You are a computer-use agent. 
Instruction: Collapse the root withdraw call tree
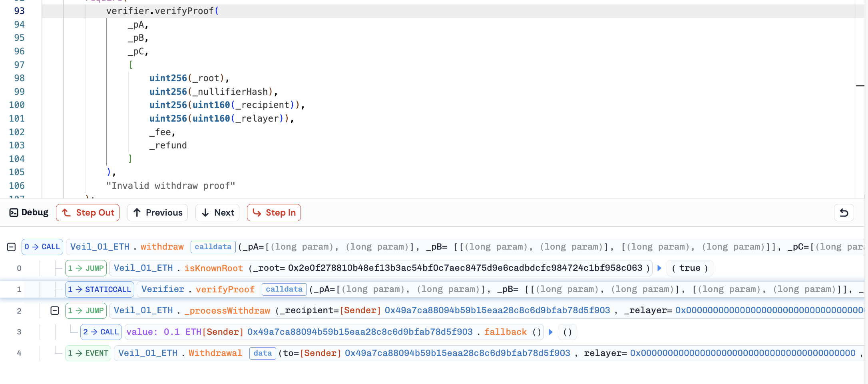point(11,247)
